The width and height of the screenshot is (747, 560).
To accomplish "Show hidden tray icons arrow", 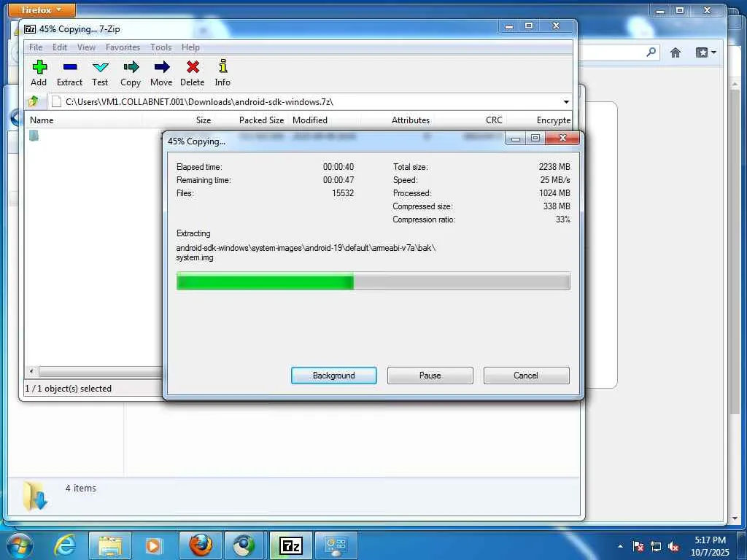I will pyautogui.click(x=620, y=547).
